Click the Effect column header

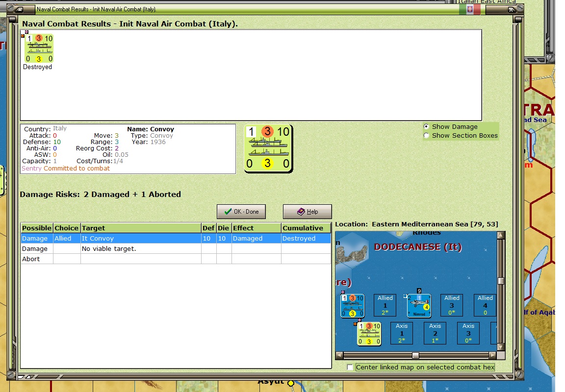(256, 228)
